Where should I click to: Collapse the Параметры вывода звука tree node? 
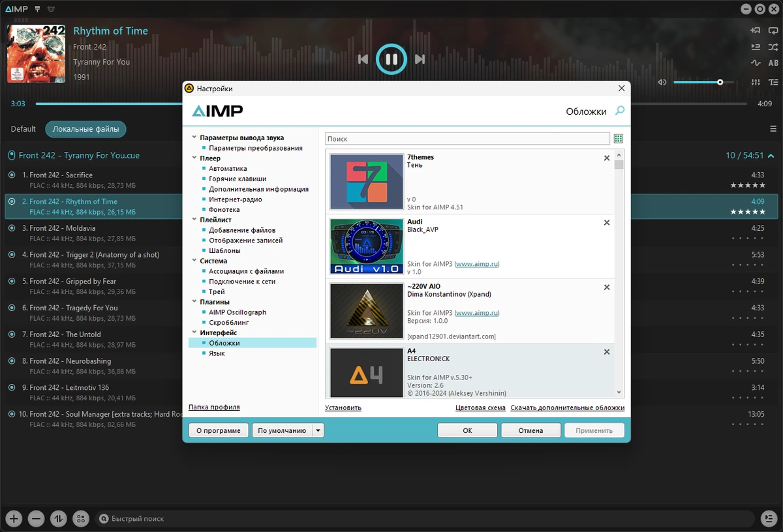tap(194, 138)
